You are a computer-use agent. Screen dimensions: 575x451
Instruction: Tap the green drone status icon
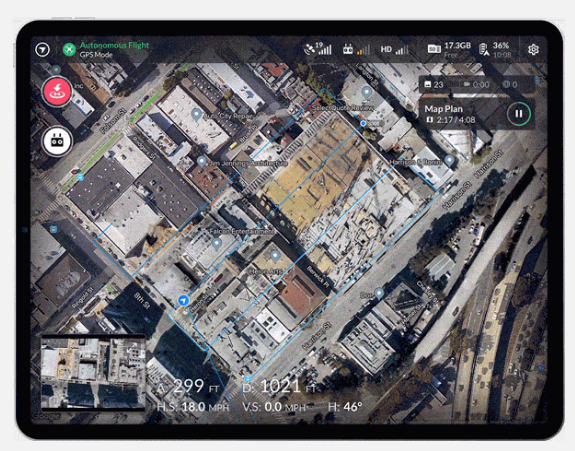pyautogui.click(x=69, y=49)
